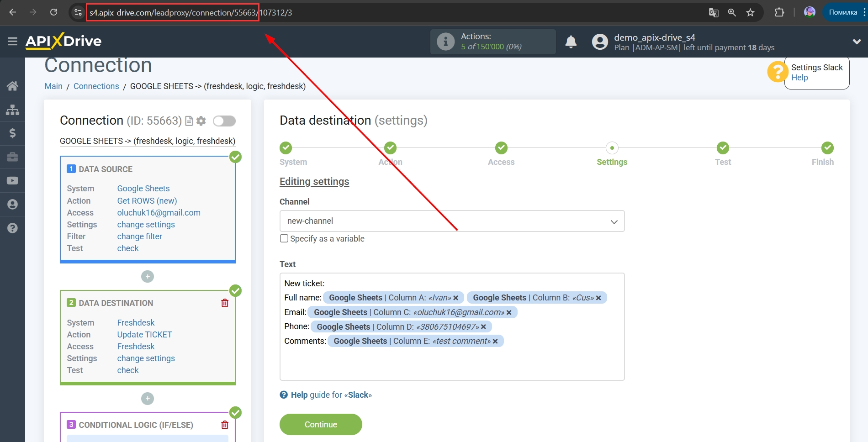Screen dimensions: 868x442
Task: Remove Column D phone variable tag
Action: pyautogui.click(x=483, y=326)
